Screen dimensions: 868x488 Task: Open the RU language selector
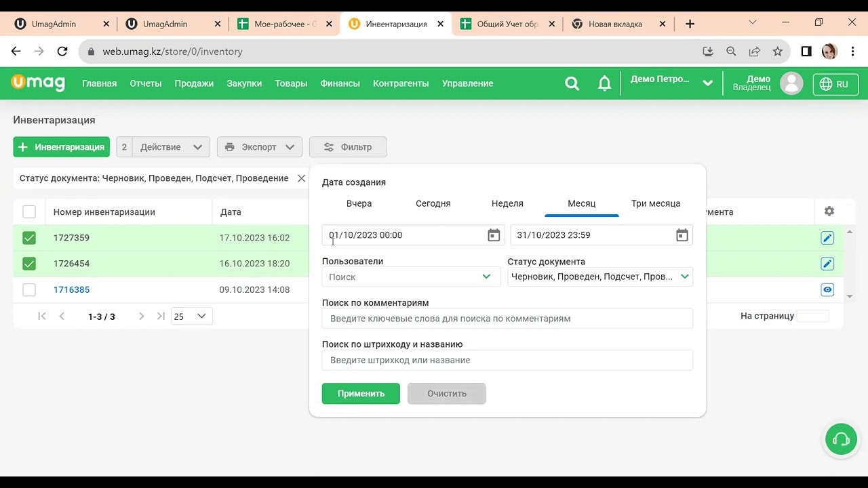(x=835, y=84)
